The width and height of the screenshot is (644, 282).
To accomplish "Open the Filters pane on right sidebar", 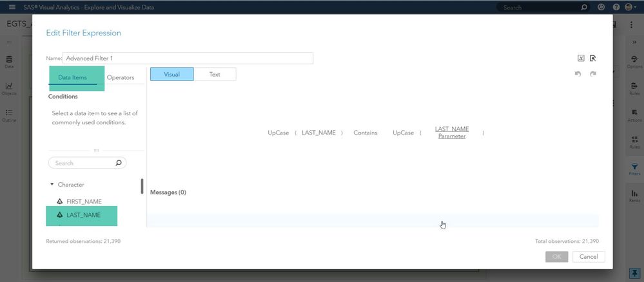I will 634,169.
